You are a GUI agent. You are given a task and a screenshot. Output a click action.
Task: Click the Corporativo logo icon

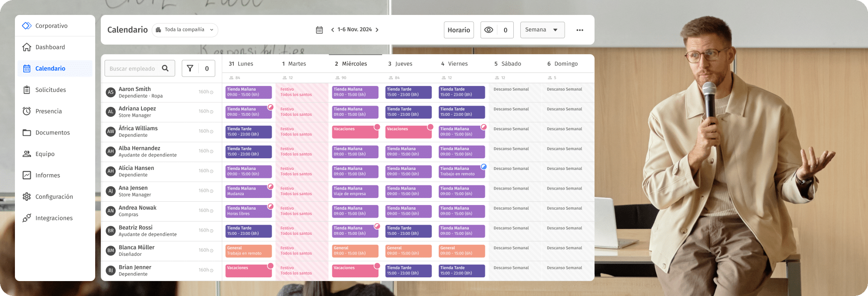[x=27, y=26]
